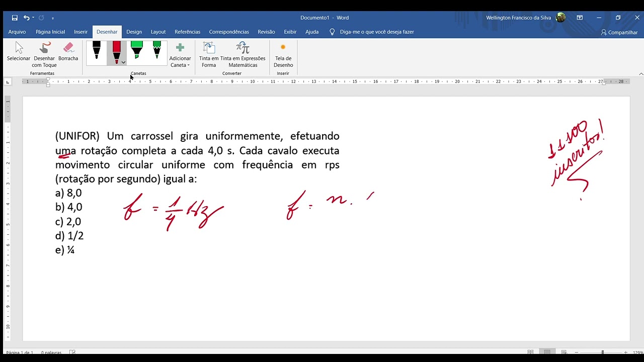Click Tinta em Expressões Matemáticas

point(243,55)
